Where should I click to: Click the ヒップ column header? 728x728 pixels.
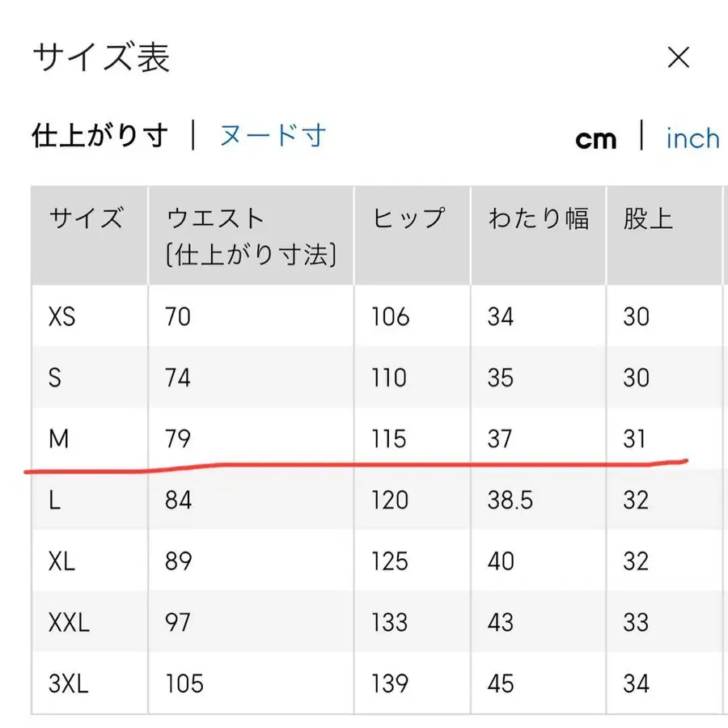[408, 217]
